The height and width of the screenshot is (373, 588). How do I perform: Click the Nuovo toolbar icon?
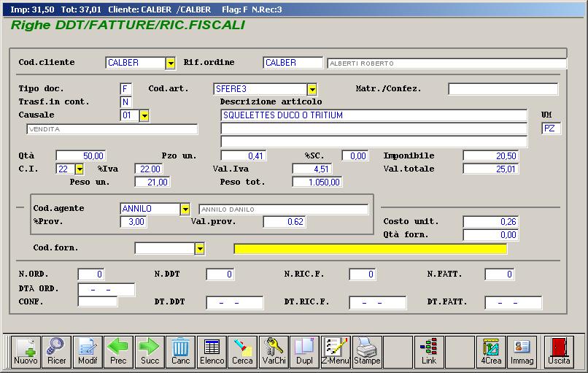coord(26,352)
